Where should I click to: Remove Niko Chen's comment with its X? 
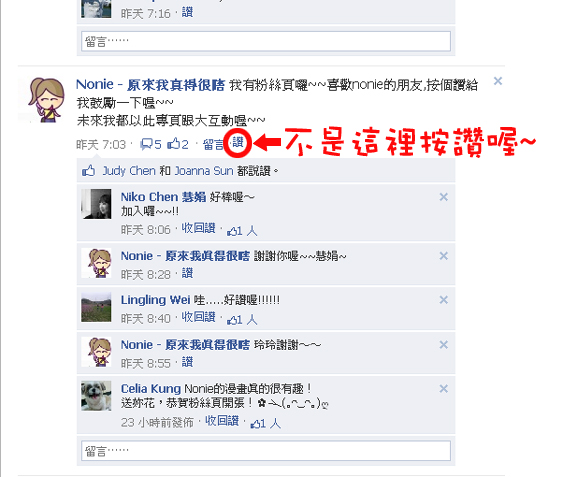tap(443, 197)
